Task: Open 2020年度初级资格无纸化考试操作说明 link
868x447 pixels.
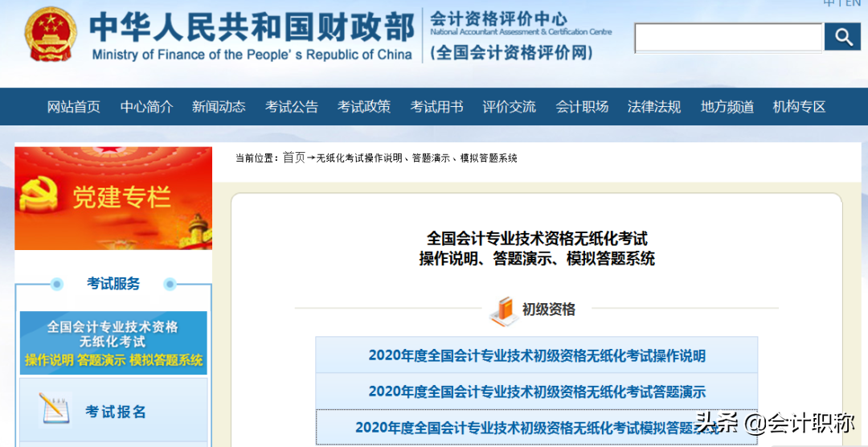Action: point(537,355)
